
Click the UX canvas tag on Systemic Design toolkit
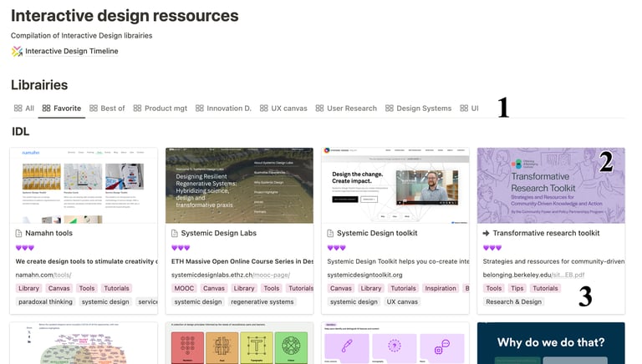[x=402, y=302]
